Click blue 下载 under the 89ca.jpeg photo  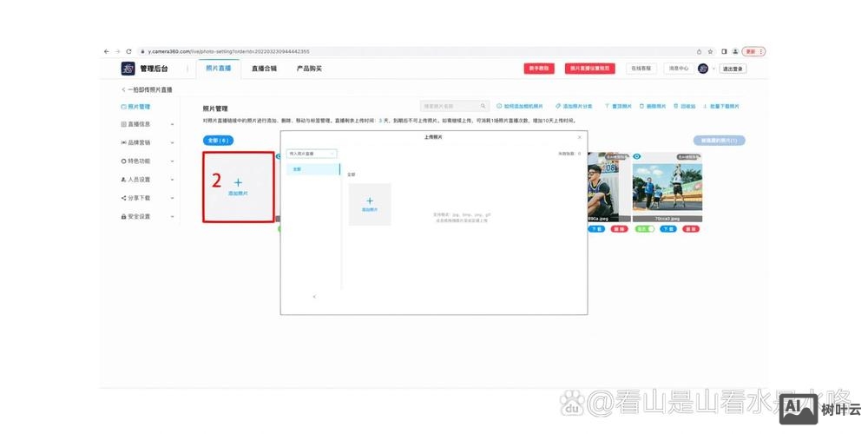[596, 228]
